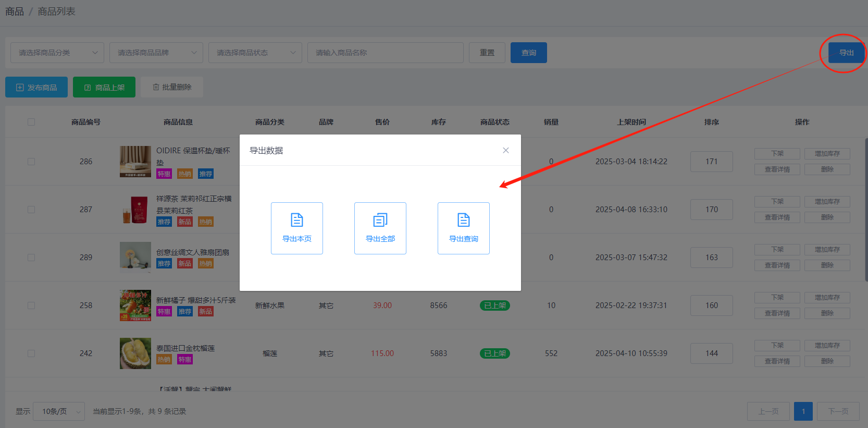The image size is (868, 428).
Task: Select the checkbox for product 242
Action: tap(31, 353)
